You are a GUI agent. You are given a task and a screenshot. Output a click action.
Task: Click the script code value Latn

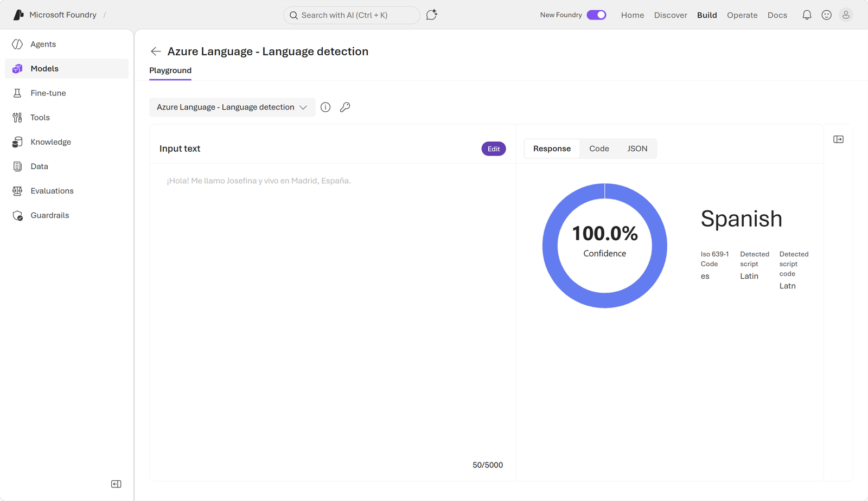788,286
